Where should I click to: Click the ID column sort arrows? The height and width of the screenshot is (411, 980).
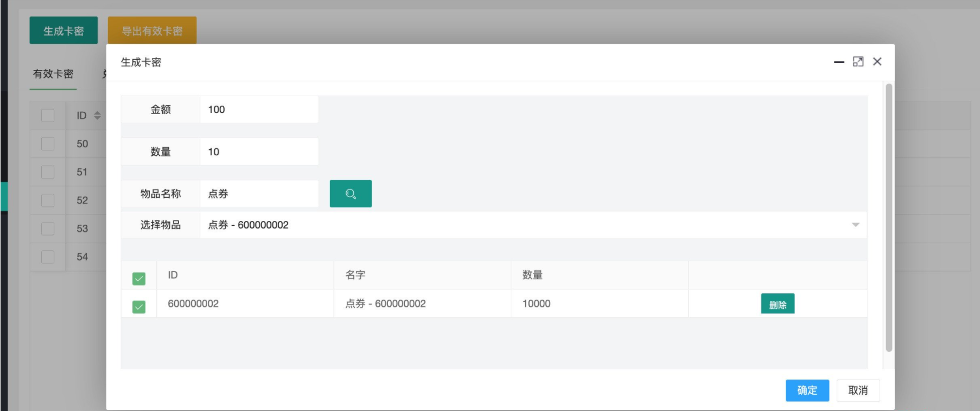point(97,116)
